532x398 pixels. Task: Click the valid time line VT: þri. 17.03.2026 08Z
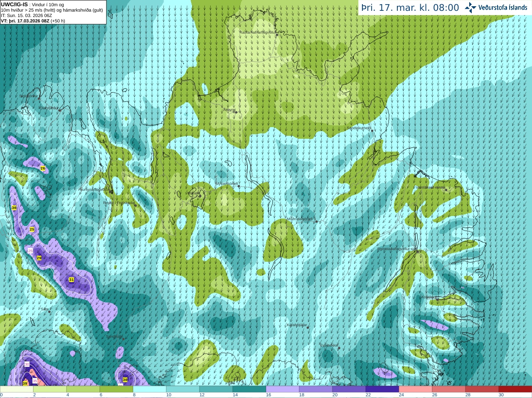click(x=33, y=21)
